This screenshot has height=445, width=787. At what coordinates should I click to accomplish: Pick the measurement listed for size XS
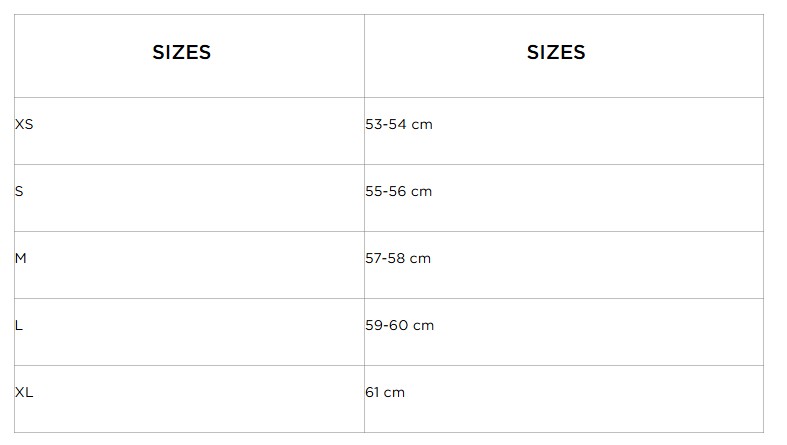(399, 125)
